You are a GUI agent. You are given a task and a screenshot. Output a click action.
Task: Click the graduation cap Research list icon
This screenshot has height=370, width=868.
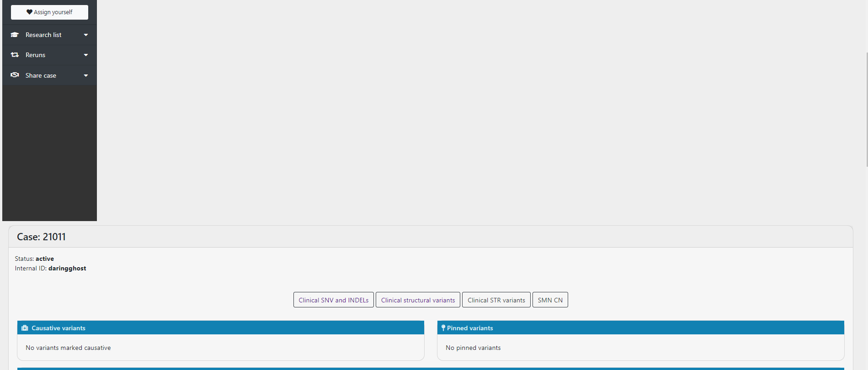tap(15, 35)
